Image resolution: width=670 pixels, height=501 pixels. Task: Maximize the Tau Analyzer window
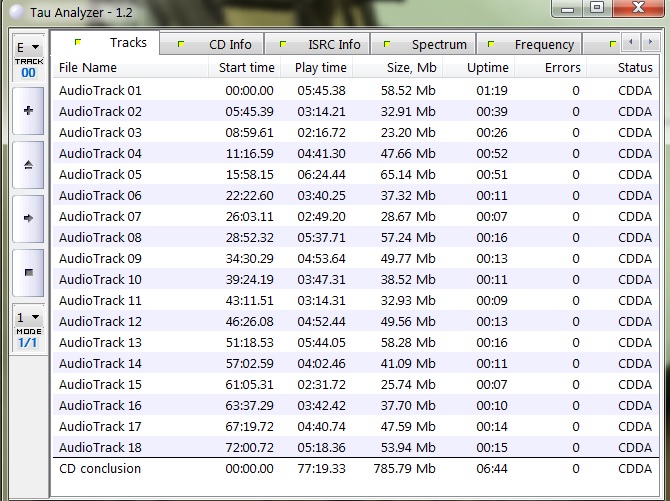pos(597,8)
